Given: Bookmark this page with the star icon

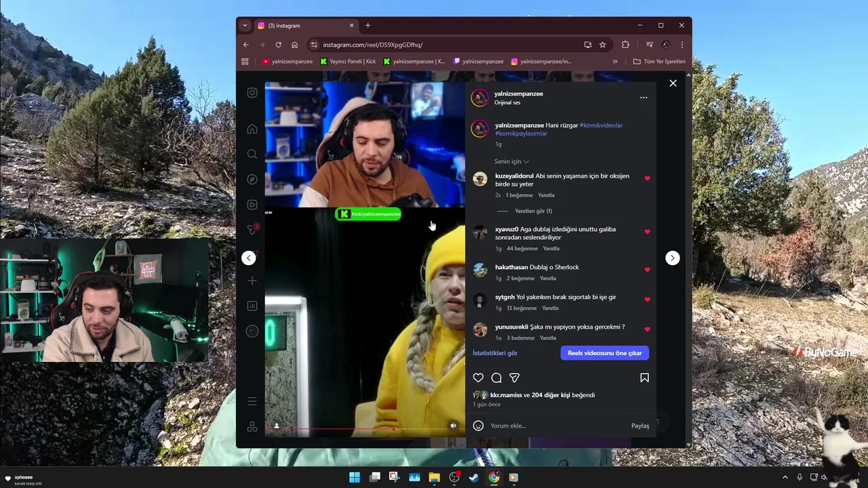Looking at the screenshot, I should [x=602, y=45].
